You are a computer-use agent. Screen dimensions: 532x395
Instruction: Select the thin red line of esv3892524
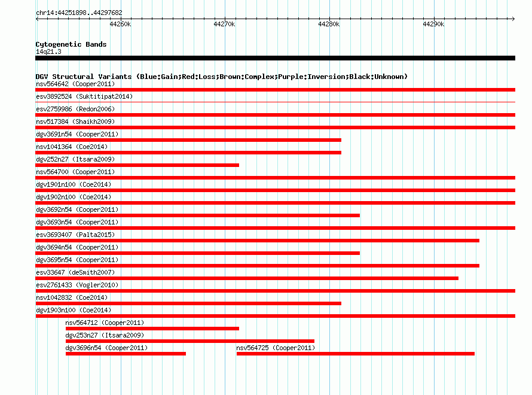(275, 102)
